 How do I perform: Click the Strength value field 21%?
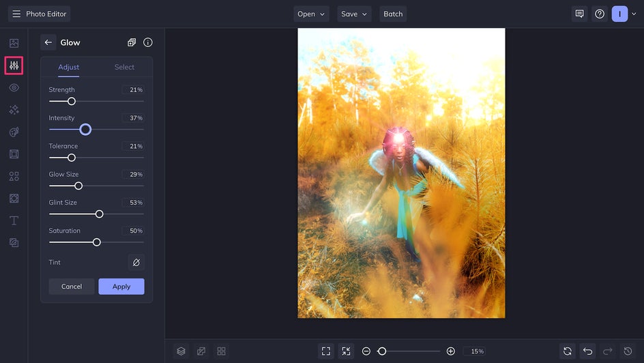click(133, 90)
